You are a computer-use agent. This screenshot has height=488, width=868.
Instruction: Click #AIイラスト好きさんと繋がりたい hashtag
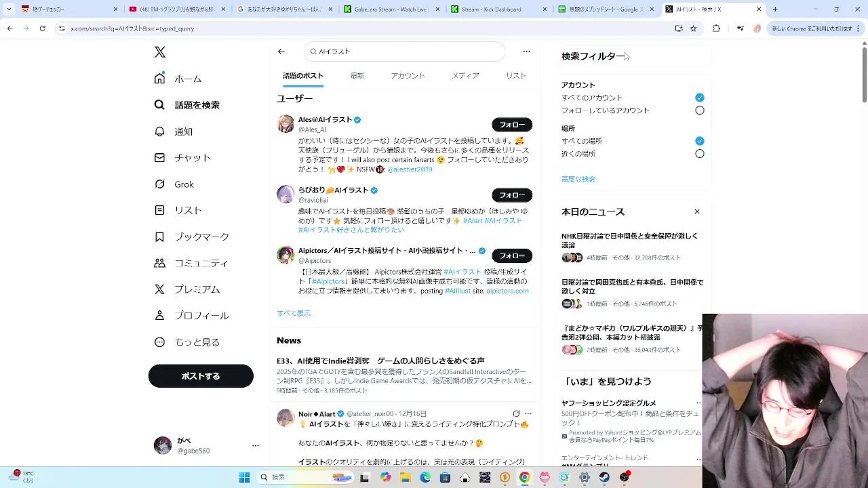coord(351,230)
